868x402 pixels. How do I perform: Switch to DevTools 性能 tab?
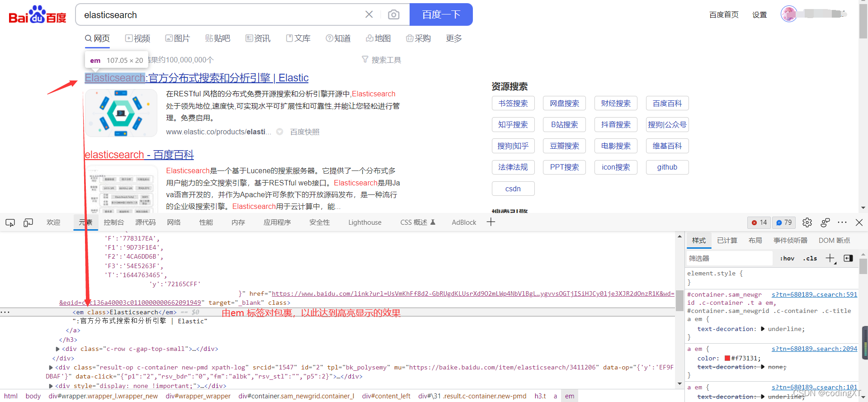(206, 222)
